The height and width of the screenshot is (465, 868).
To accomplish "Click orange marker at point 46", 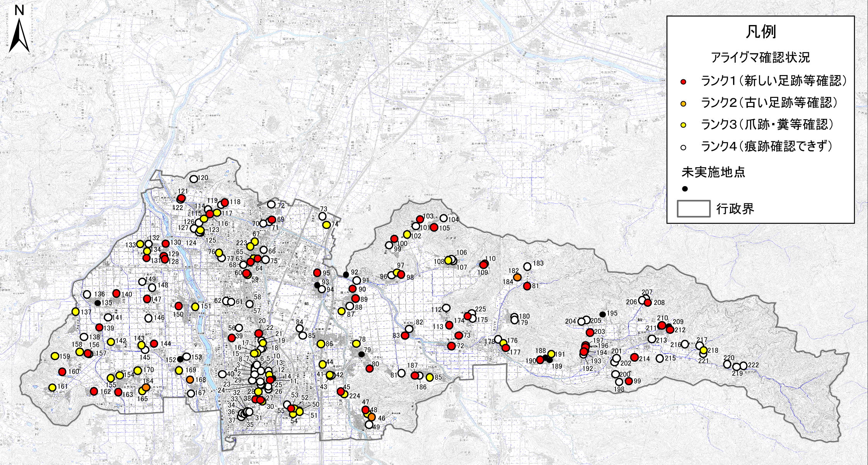I will (x=372, y=417).
